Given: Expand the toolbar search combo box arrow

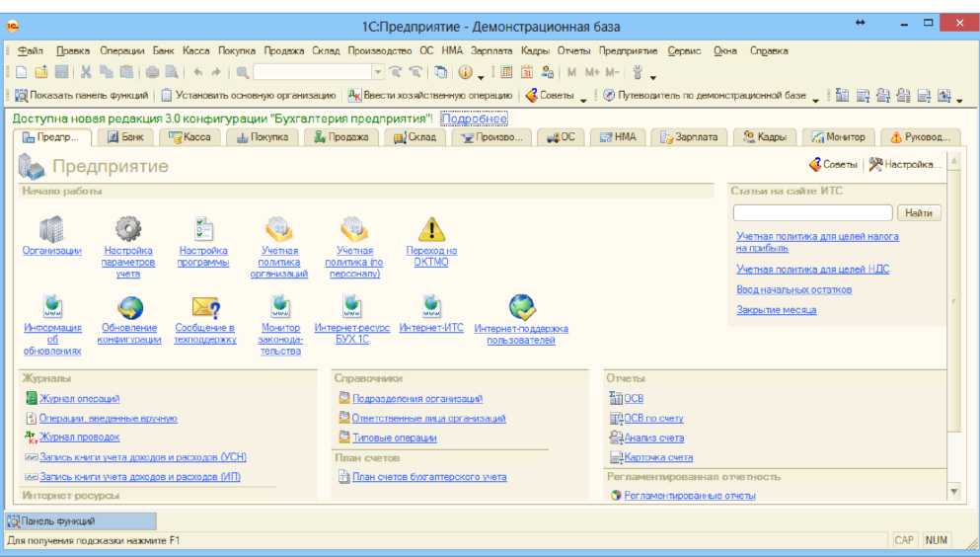Looking at the screenshot, I should pos(378,72).
